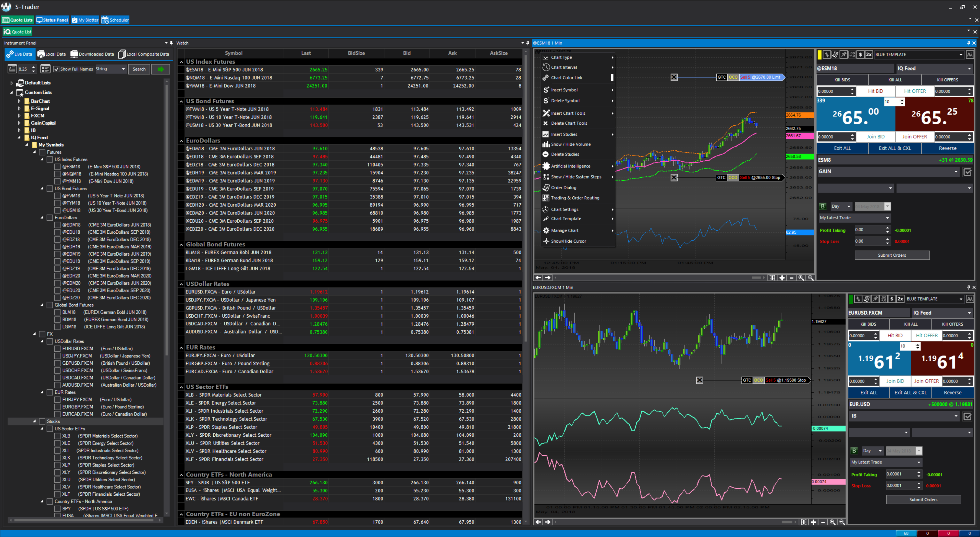Check the @NQM18 symbol checkbox in tree
Image resolution: width=980 pixels, height=537 pixels.
coord(57,174)
